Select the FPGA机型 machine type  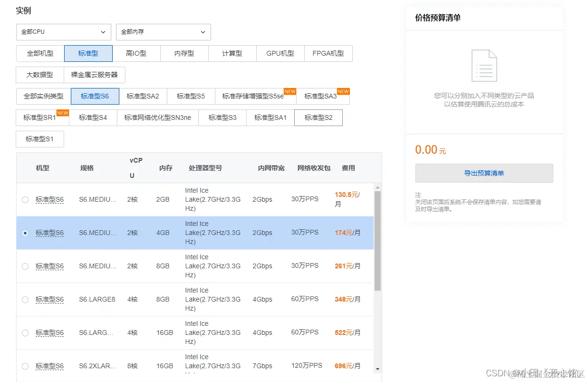(328, 53)
